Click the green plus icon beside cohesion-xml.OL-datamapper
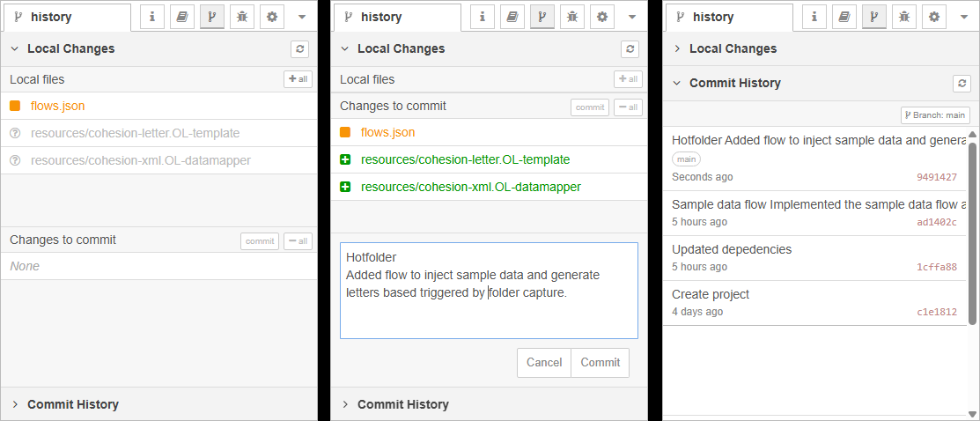Image resolution: width=980 pixels, height=421 pixels. tap(345, 187)
